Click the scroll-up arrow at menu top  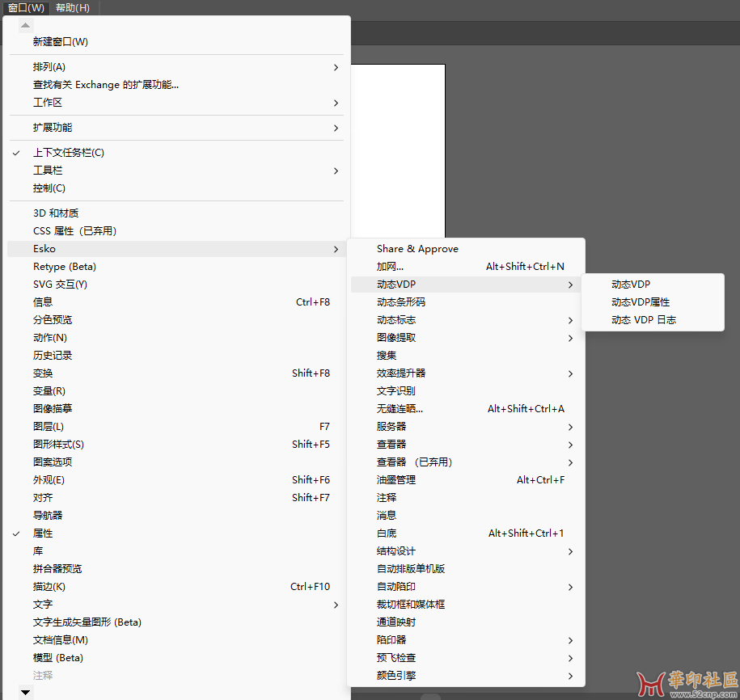[x=25, y=25]
